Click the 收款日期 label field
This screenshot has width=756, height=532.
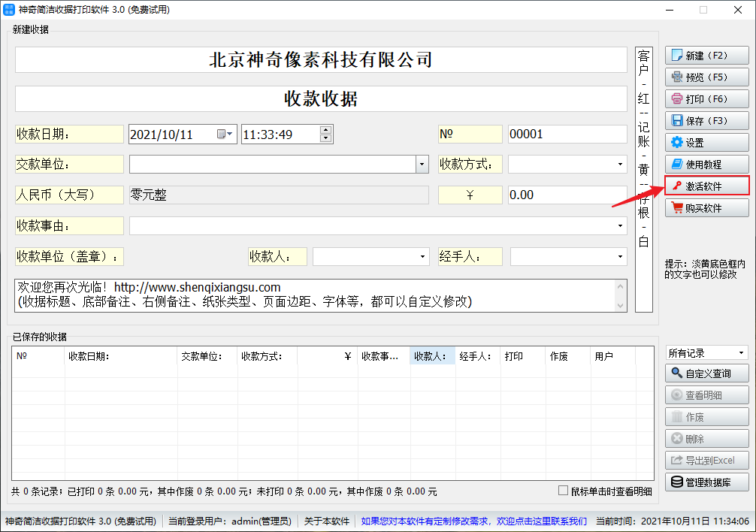pyautogui.click(x=69, y=134)
